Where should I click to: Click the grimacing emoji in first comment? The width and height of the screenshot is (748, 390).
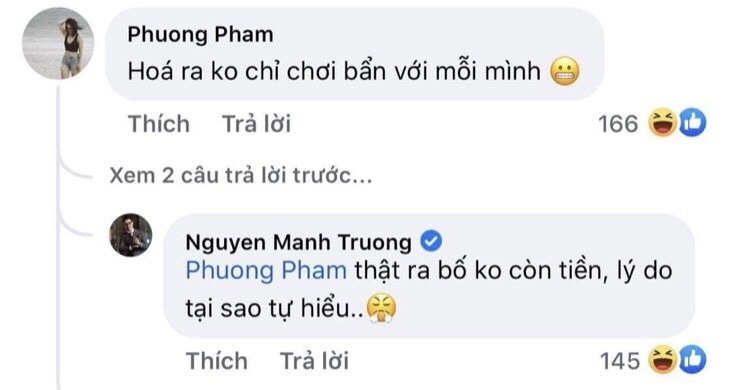click(x=565, y=72)
